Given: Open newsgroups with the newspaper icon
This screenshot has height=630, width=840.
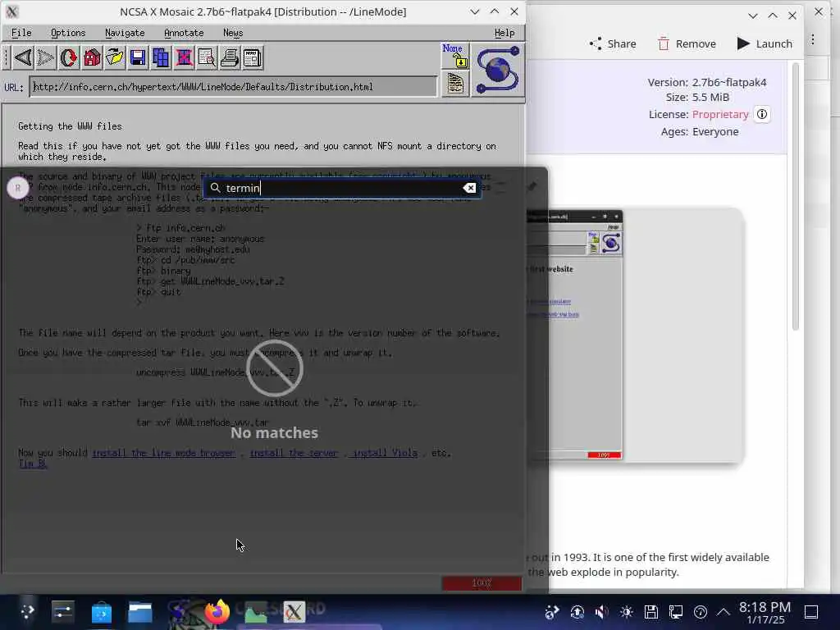Looking at the screenshot, I should point(253,57).
